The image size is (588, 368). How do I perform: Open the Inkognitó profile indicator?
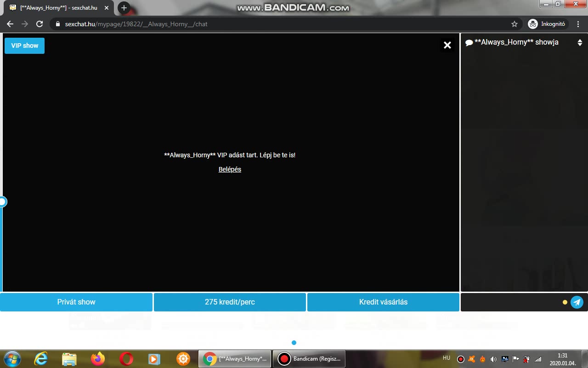(548, 24)
